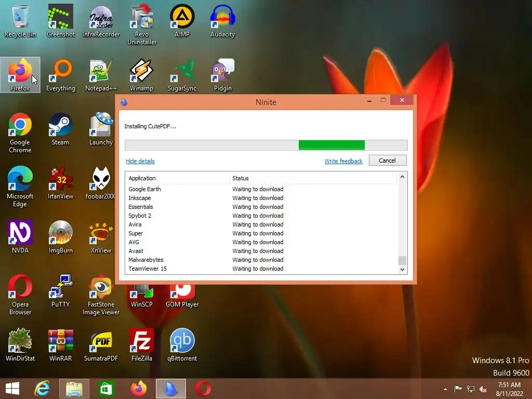Launch PuTTY from the desktop
532x399 pixels.
[x=61, y=291]
